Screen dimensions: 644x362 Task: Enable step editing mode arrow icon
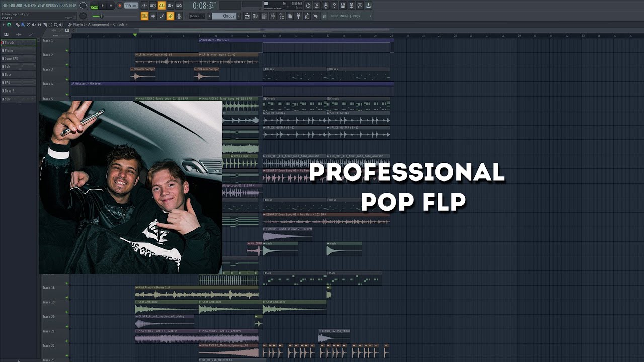[x=153, y=16]
